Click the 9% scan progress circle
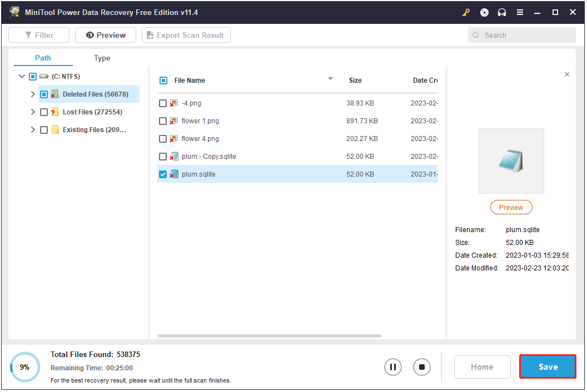The width and height of the screenshot is (587, 392). [x=24, y=367]
